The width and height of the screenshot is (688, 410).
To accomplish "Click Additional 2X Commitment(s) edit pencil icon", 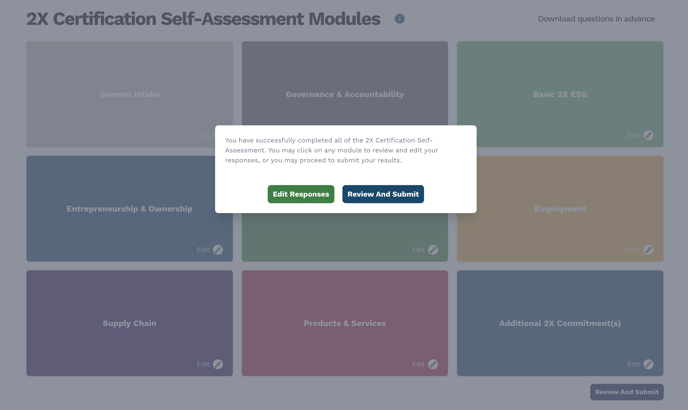I will click(x=648, y=364).
